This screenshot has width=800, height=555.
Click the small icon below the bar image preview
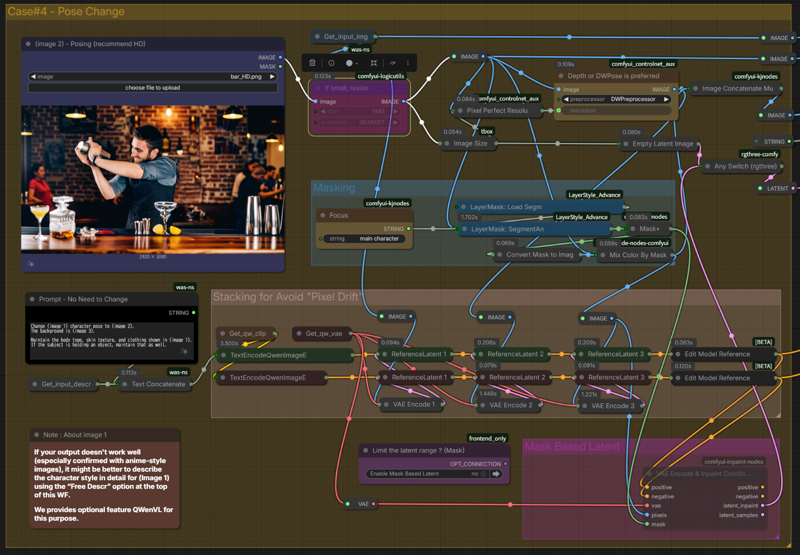click(x=31, y=264)
